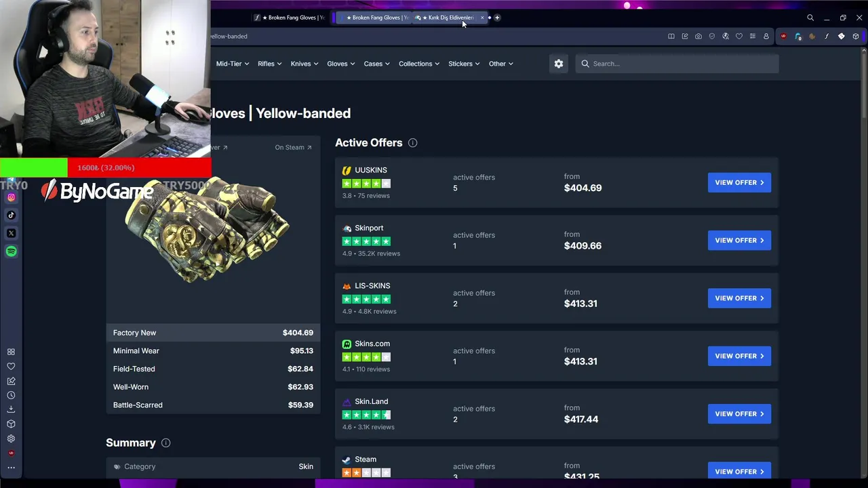The width and height of the screenshot is (868, 488).
Task: Open LIS-SKINS marketplace name
Action: (x=372, y=286)
